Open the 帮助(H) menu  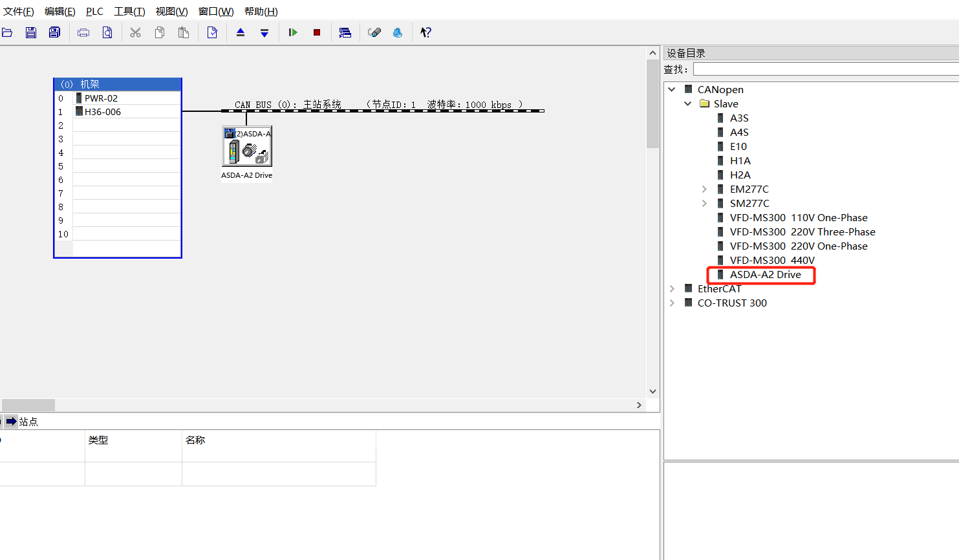(261, 12)
